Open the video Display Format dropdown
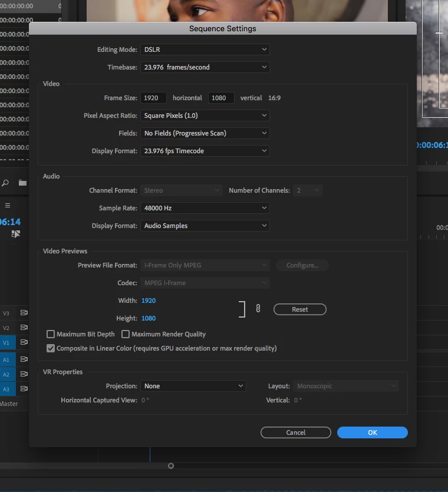This screenshot has width=448, height=492. point(205,151)
